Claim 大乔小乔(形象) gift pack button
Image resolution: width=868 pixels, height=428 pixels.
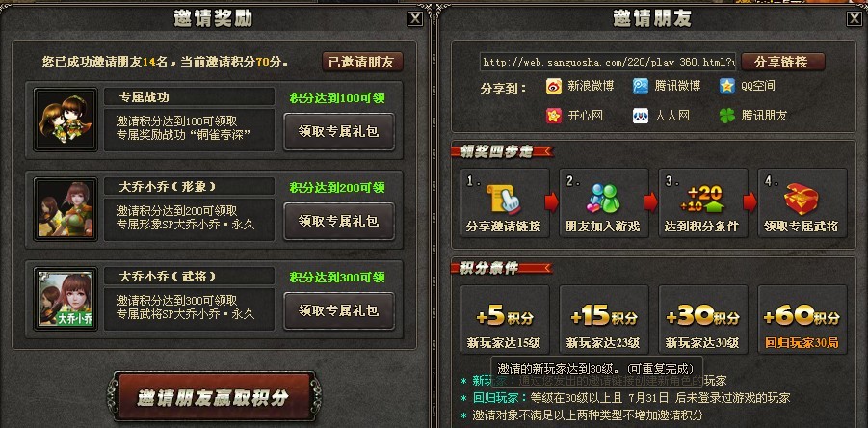click(x=339, y=222)
